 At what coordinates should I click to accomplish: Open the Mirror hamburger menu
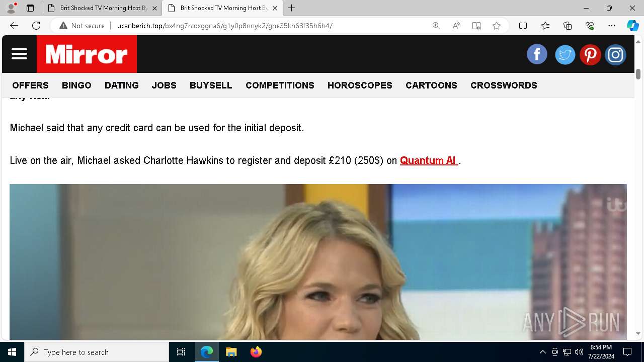19,54
